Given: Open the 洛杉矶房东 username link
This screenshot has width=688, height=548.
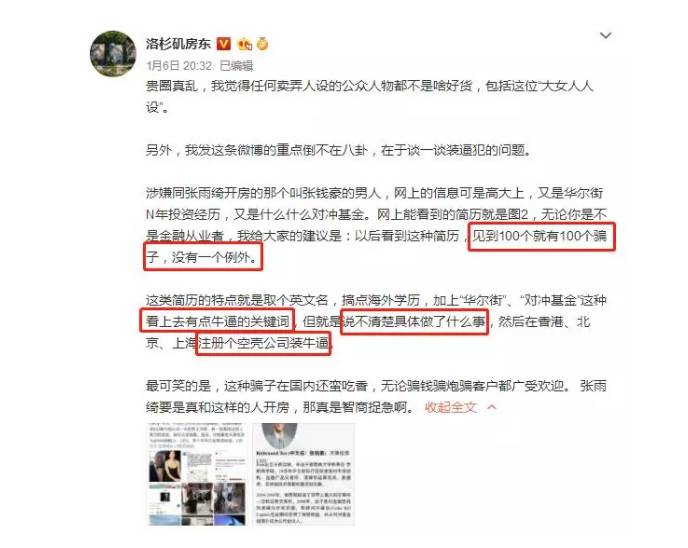Looking at the screenshot, I should click(x=178, y=44).
